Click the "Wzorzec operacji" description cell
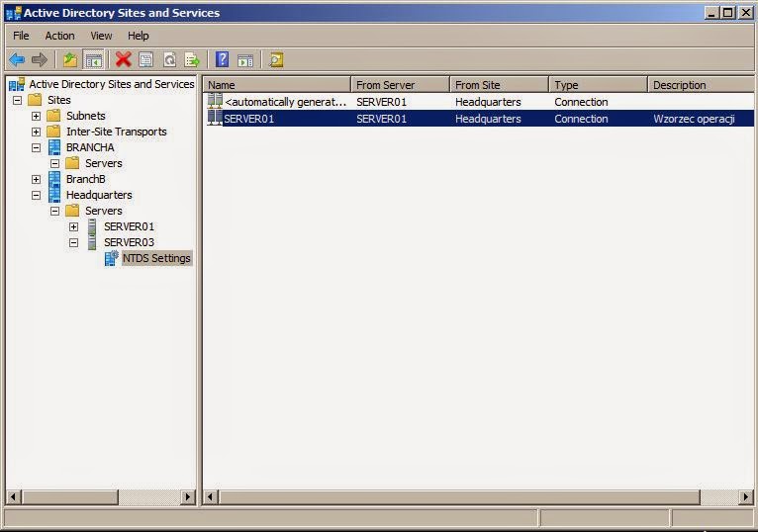This screenshot has height=532, width=758. click(694, 119)
